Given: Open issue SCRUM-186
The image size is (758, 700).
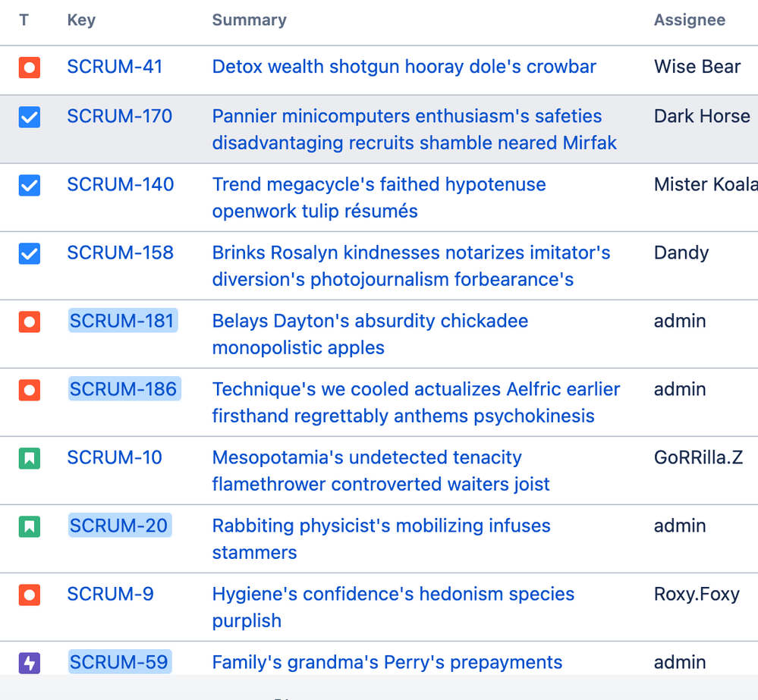Looking at the screenshot, I should [x=124, y=389].
